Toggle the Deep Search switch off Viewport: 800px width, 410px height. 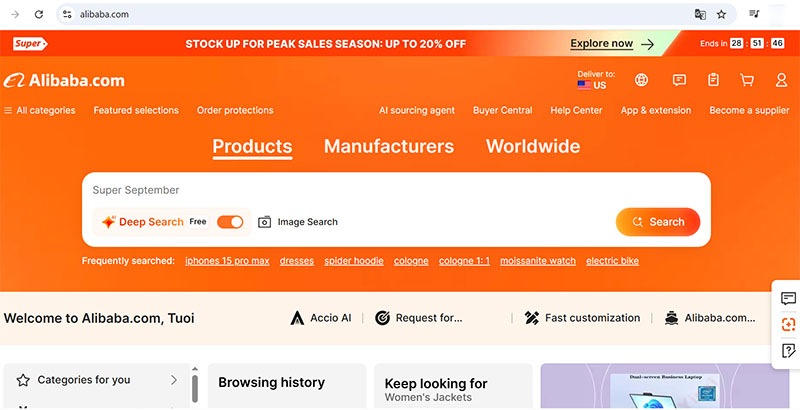(x=230, y=222)
